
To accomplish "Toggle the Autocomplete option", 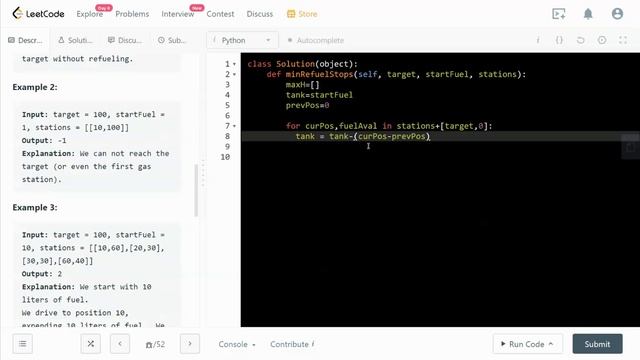I will tap(316, 40).
